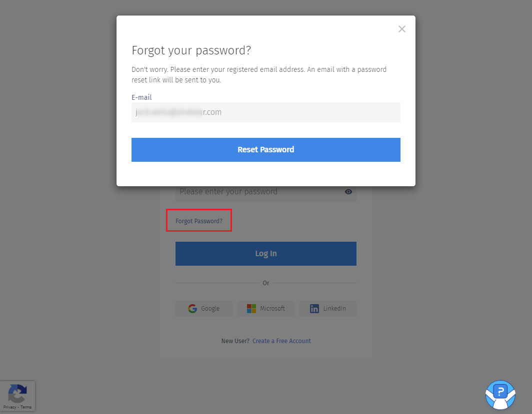Click the "New User?" text

pos(235,341)
